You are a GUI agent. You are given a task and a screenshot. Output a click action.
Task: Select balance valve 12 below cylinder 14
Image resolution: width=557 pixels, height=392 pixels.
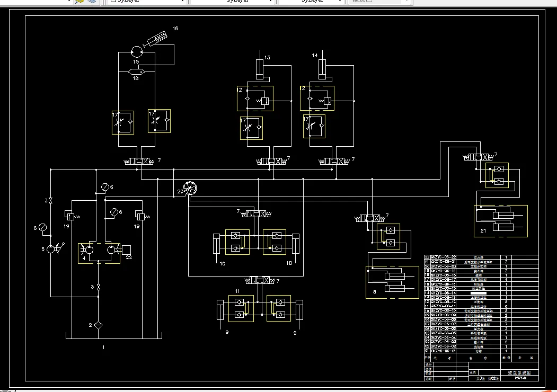point(317,99)
